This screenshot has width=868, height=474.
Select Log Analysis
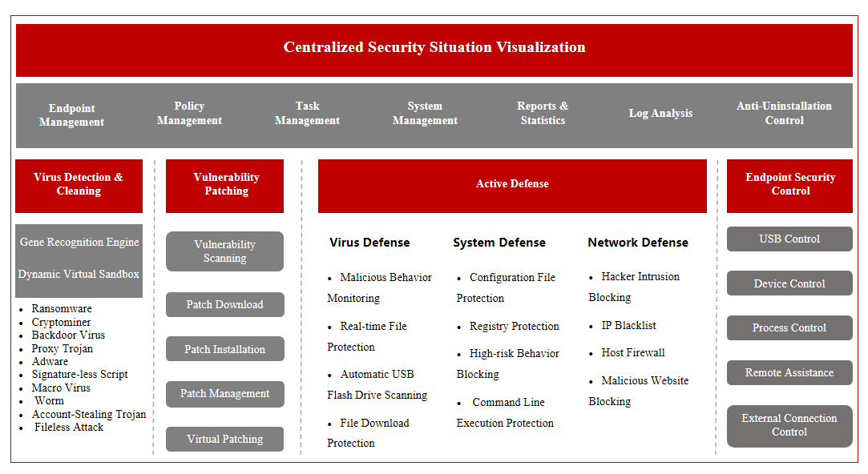[660, 113]
